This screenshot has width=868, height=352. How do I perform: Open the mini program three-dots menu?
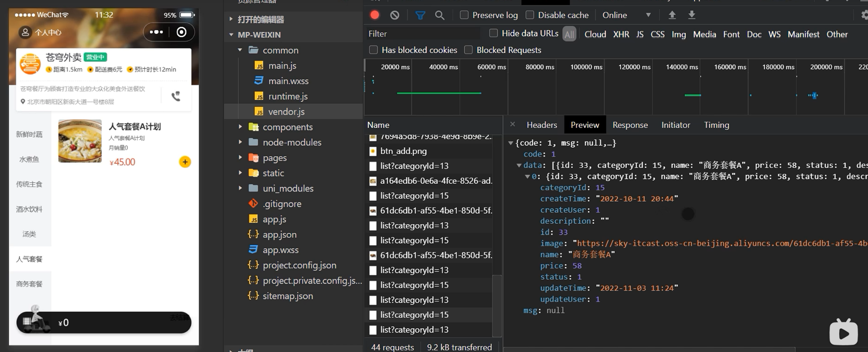(x=156, y=32)
